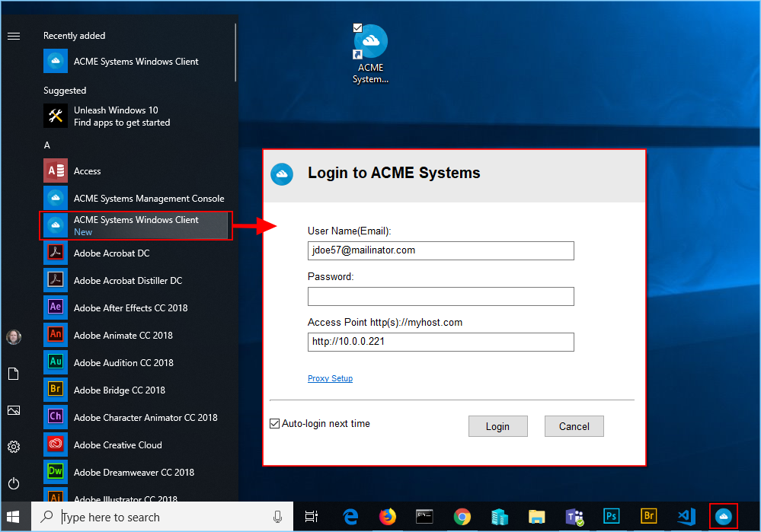Viewport: 761px width, 532px height.
Task: Click the Windows Start button
Action: 13,517
